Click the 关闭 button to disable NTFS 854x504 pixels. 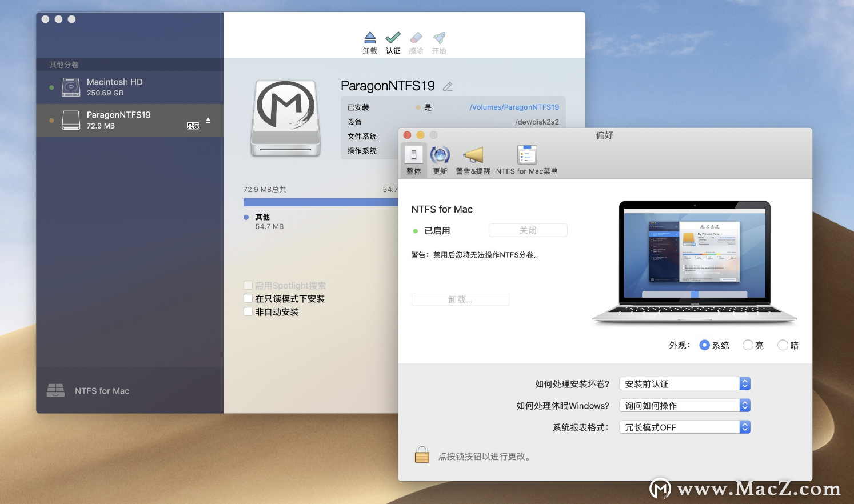click(528, 230)
